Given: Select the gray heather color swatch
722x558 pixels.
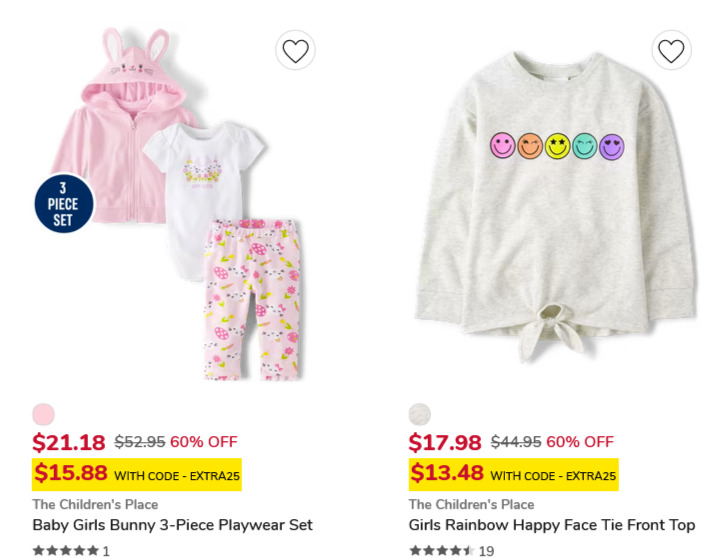Looking at the screenshot, I should click(x=419, y=414).
